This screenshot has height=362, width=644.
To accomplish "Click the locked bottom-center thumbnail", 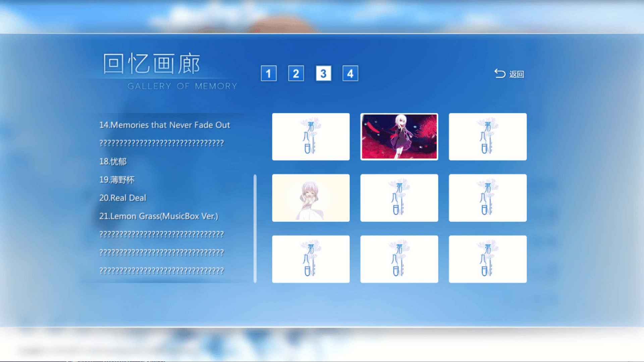I will (399, 259).
